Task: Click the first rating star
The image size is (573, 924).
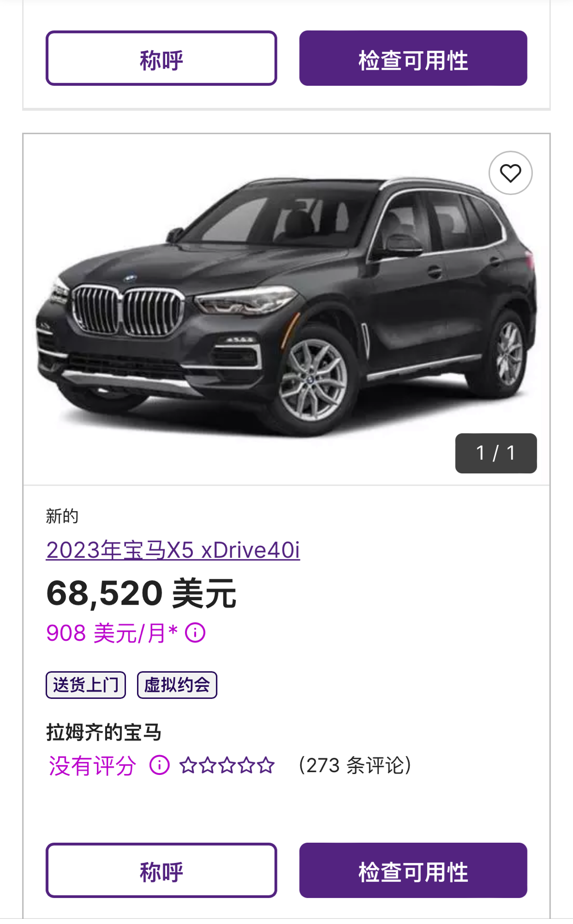Action: coord(188,765)
